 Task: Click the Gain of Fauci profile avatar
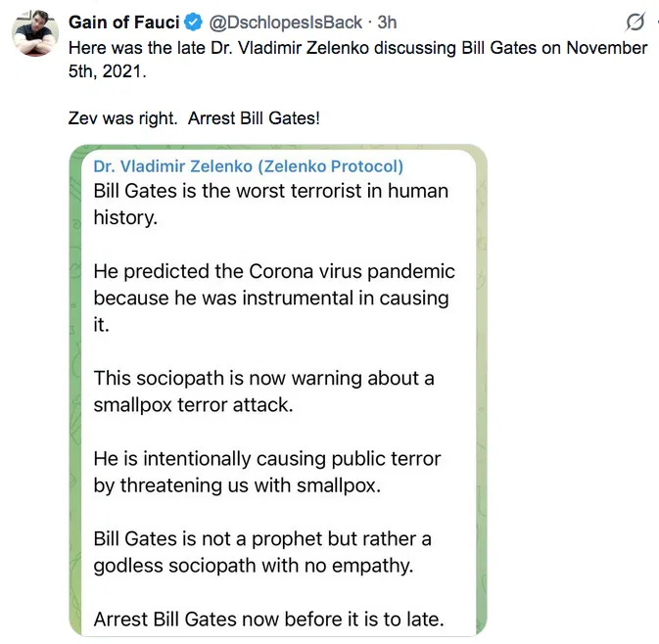pos(33,35)
